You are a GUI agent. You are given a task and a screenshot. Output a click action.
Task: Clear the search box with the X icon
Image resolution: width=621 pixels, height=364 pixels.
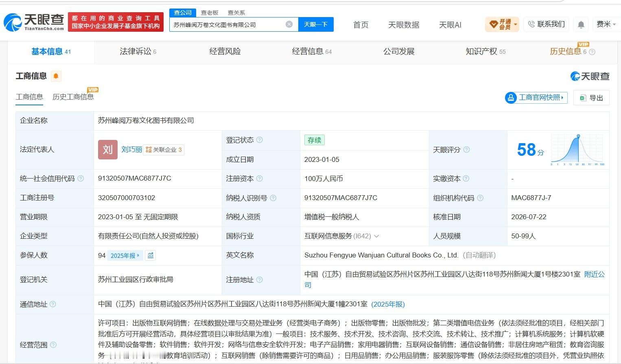[289, 24]
